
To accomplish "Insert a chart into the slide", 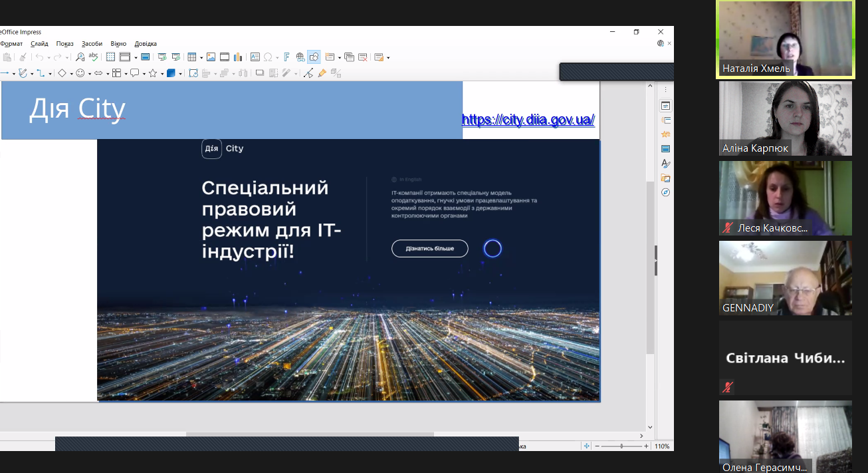I will tap(237, 57).
